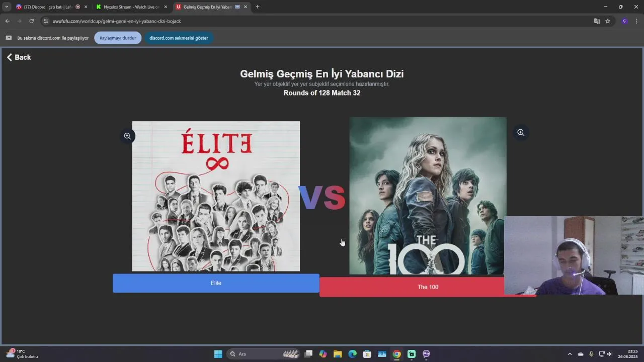Screen dimensions: 644x362
Task: Stop sharing via Paylaşmayı durdur button
Action: [x=118, y=38]
